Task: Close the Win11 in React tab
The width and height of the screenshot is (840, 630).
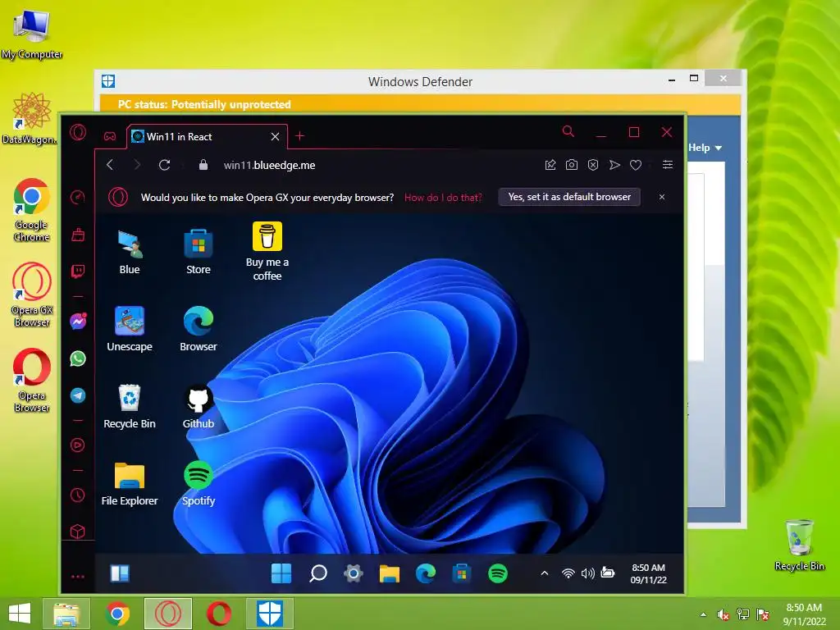Action: point(276,137)
